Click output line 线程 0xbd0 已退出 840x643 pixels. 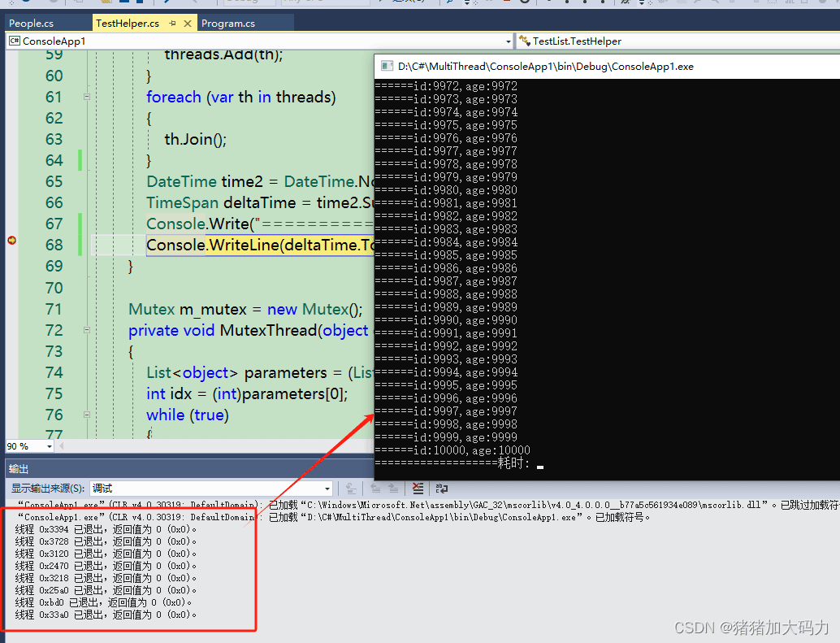point(103,603)
